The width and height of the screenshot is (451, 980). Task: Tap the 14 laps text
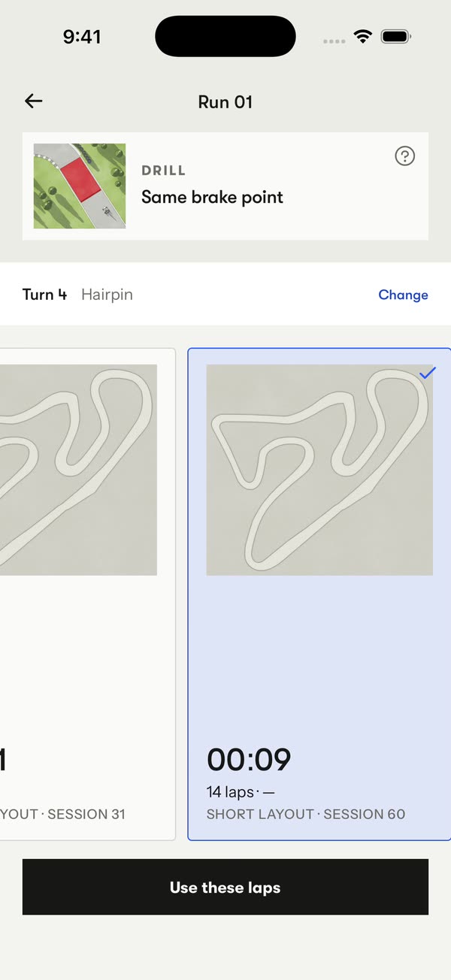tap(230, 792)
